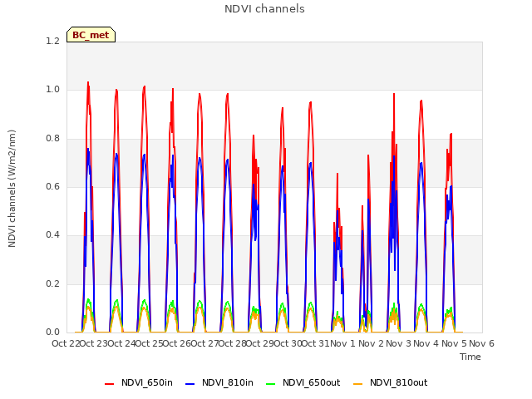Click the Oct 30 x-axis tick label
This screenshot has height=399, width=532.
tap(288, 343)
